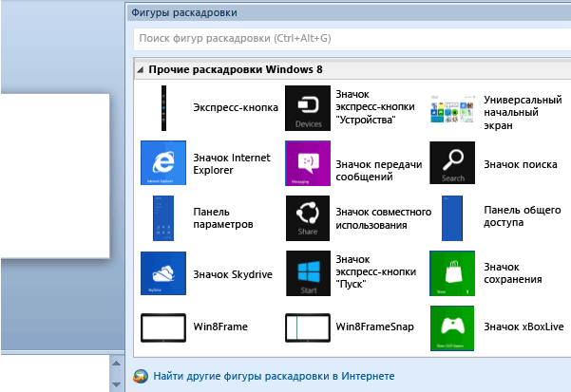Click the Значок совместного использования label
This screenshot has height=392, width=571.
[x=384, y=218]
